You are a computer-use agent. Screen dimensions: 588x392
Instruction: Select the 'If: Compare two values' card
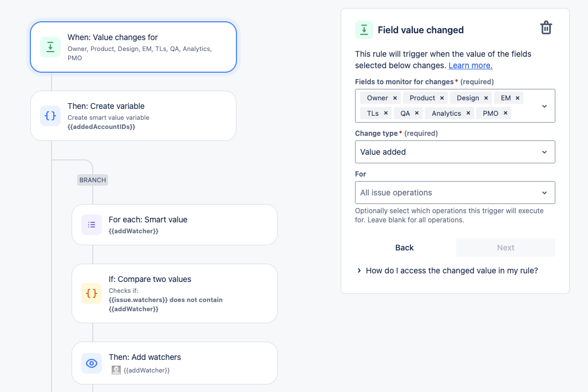[175, 293]
